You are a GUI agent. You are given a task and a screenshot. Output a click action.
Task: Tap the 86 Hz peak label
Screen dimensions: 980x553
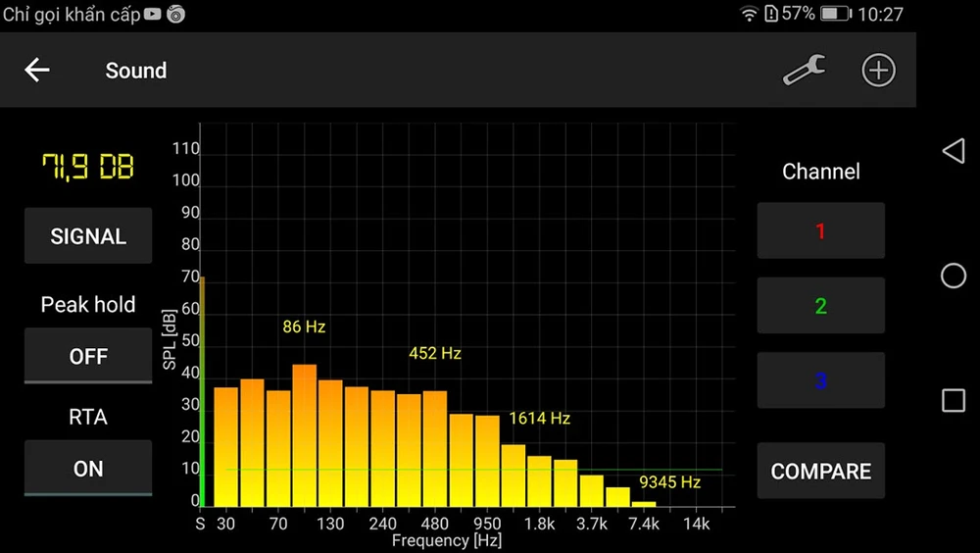click(x=304, y=327)
